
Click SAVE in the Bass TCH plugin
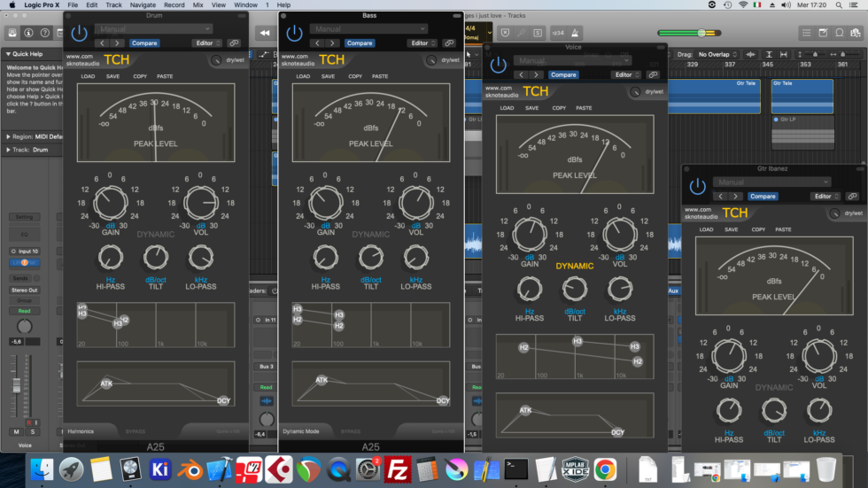[328, 76]
